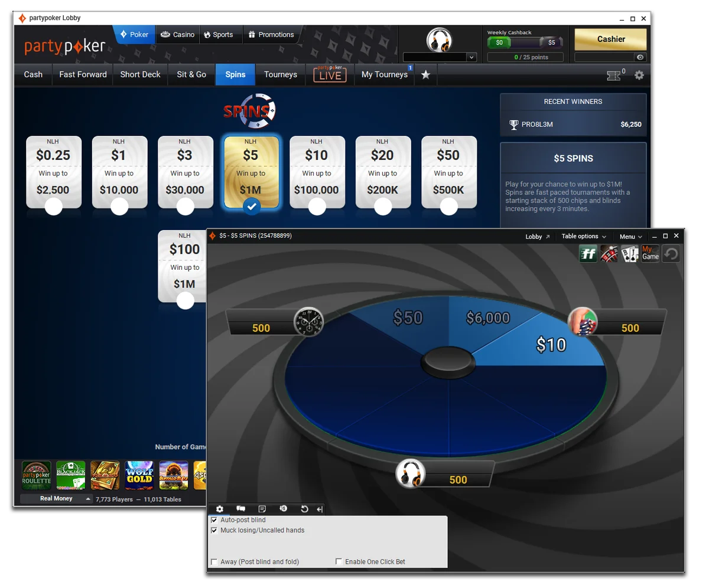The height and width of the screenshot is (588, 709).
Task: Click the partypoker logo in the lobby
Action: click(x=65, y=46)
